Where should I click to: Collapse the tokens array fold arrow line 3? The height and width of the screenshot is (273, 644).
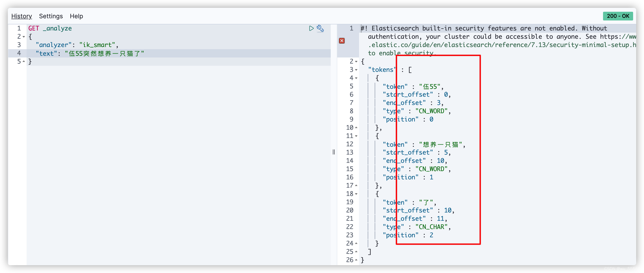[x=356, y=70]
